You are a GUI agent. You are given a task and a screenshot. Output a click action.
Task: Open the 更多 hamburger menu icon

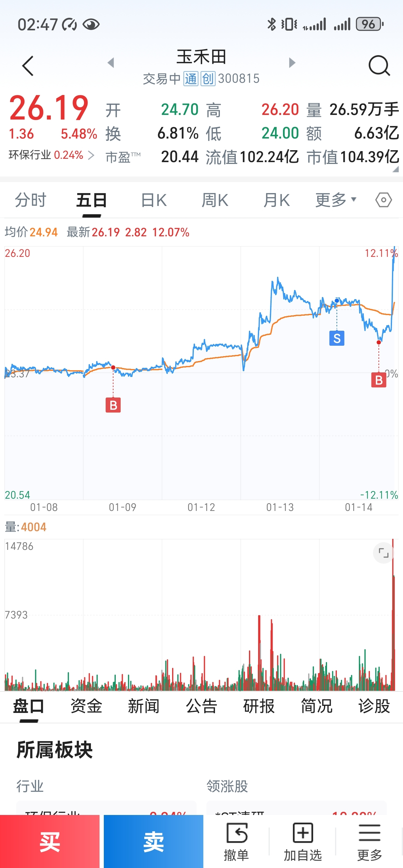pos(369,840)
